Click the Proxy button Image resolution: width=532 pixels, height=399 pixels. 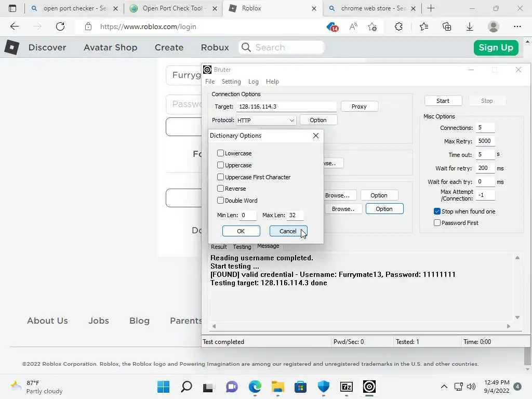pyautogui.click(x=359, y=107)
